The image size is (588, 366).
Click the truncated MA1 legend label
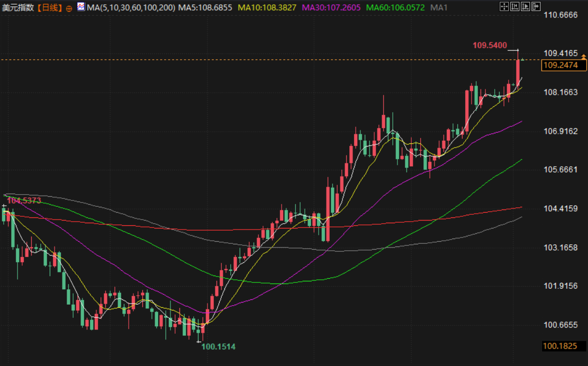pos(439,7)
